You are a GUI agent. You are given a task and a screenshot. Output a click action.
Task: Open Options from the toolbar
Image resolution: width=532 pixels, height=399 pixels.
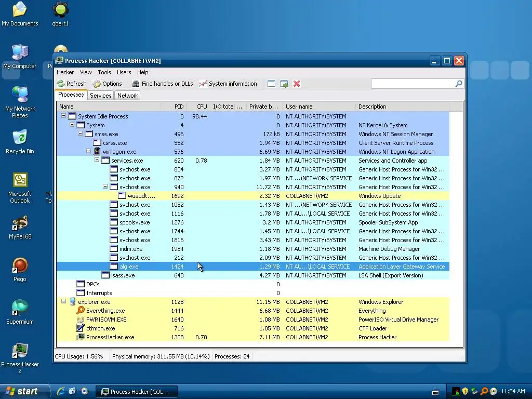click(x=107, y=84)
